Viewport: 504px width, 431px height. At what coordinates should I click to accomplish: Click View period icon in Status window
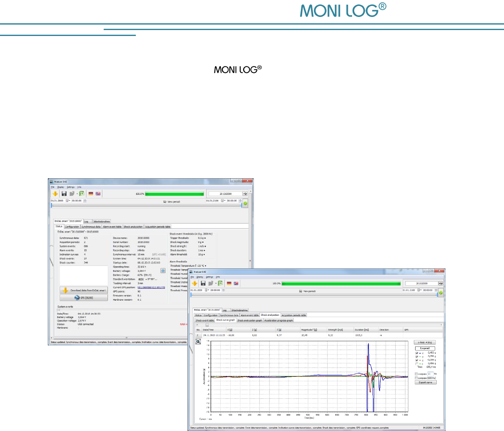(x=165, y=202)
